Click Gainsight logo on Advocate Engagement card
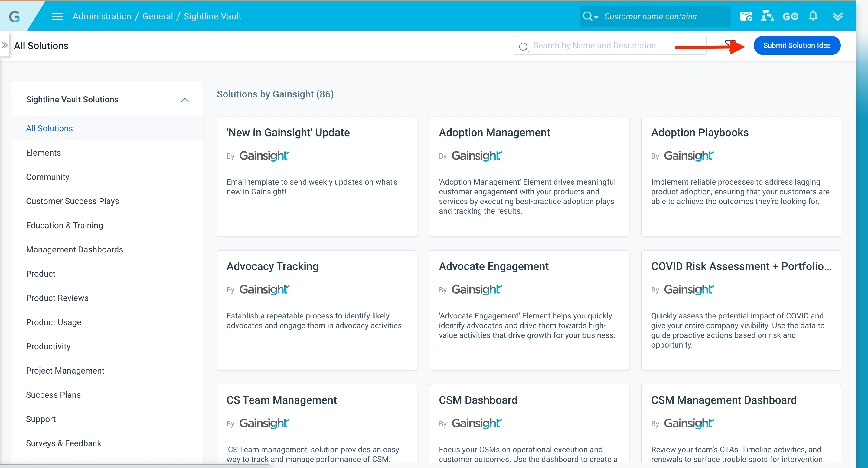 pyautogui.click(x=477, y=290)
